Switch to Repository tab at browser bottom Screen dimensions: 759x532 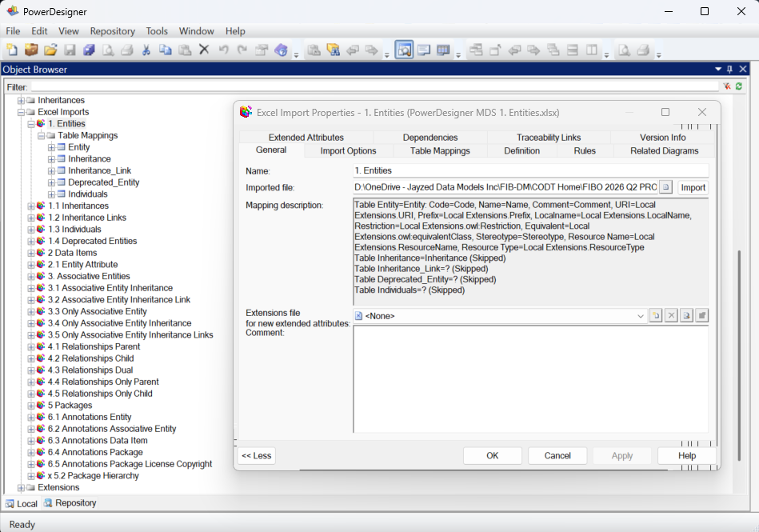point(70,503)
